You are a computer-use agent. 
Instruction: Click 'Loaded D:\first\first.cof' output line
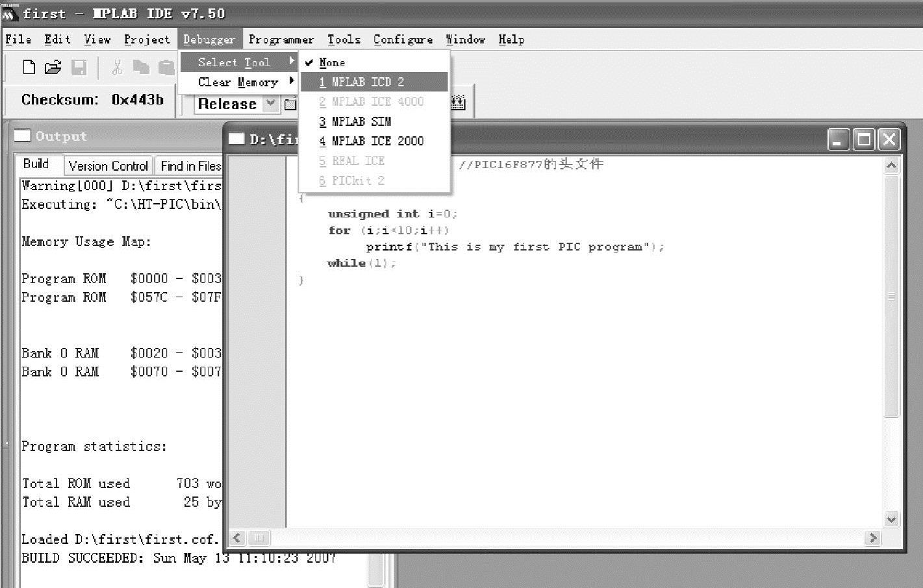pos(121,539)
